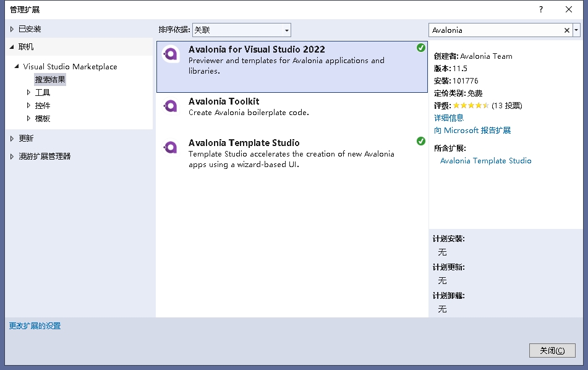The height and width of the screenshot is (370, 588).
Task: Expand the 已安装 category
Action: 12,29
